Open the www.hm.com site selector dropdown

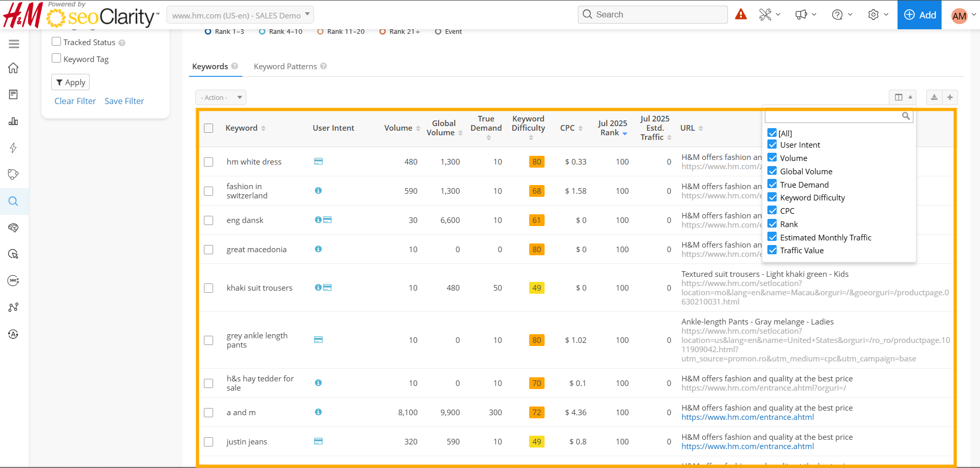240,15
